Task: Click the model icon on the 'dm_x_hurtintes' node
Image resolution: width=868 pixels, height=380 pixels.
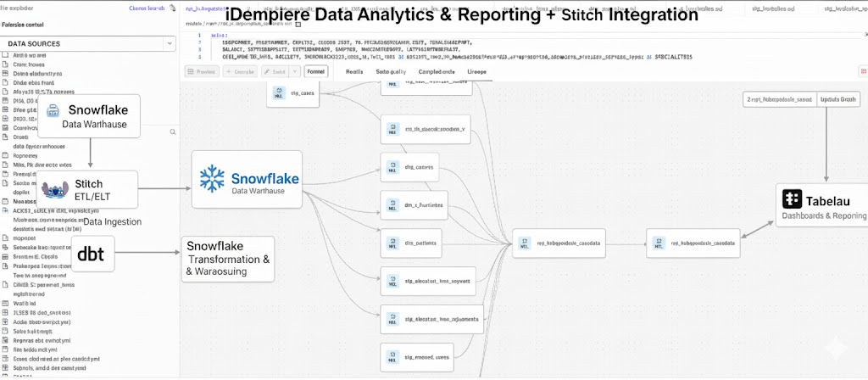Action: tap(392, 205)
